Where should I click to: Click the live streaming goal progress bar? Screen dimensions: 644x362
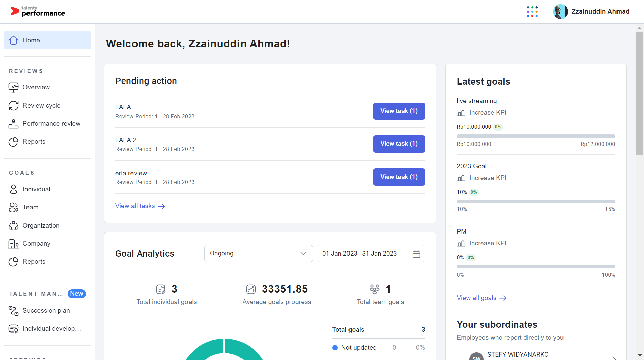(x=536, y=136)
